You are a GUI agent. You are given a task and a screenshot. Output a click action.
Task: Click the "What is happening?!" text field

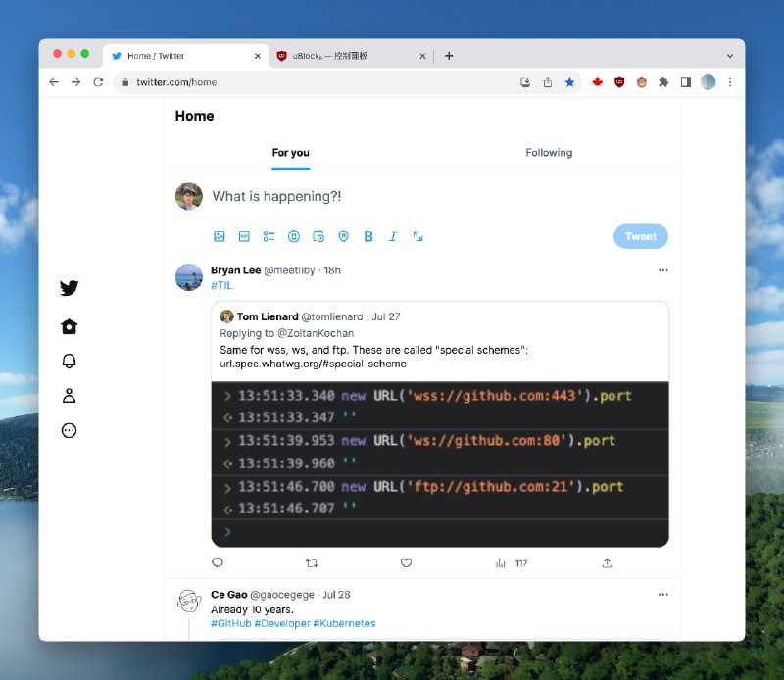[x=392, y=196]
